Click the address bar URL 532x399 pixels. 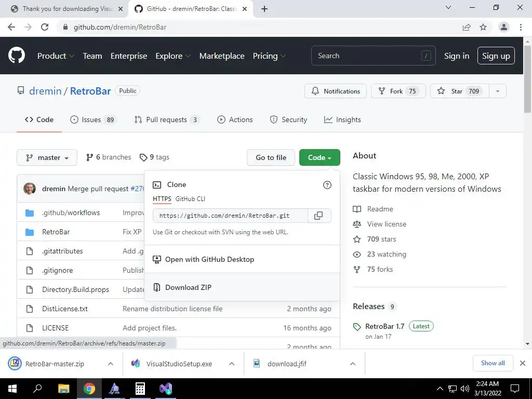(x=120, y=27)
